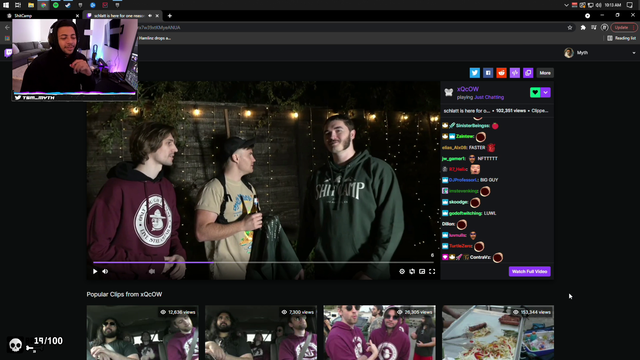640x360 pixels.
Task: Click 'Popular Clips from xQcOW' heading
Action: 124,294
